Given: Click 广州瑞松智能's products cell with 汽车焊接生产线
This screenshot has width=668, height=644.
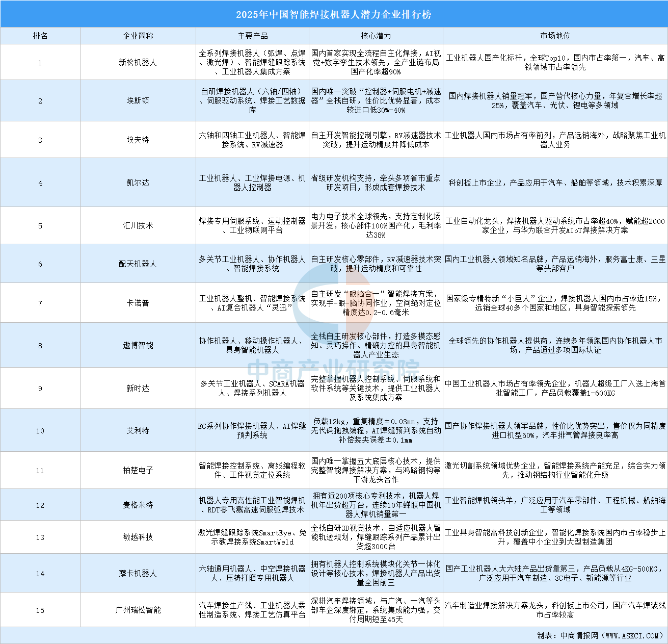Looking at the screenshot, I should tap(252, 610).
